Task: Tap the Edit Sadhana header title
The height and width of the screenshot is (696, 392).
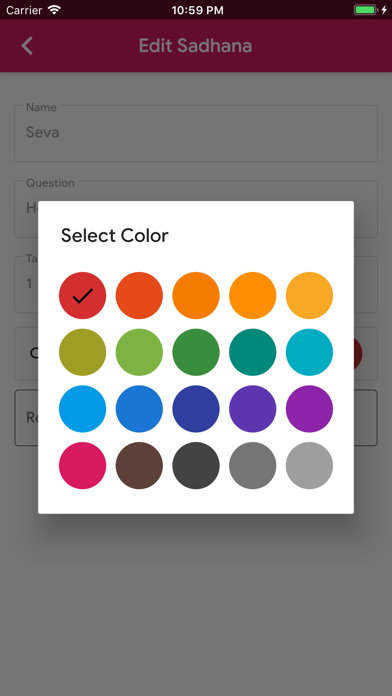Action: pyautogui.click(x=195, y=46)
